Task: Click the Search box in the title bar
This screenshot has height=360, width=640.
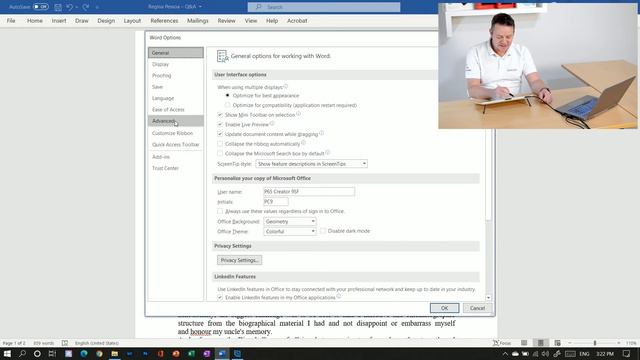Action: coord(324,7)
